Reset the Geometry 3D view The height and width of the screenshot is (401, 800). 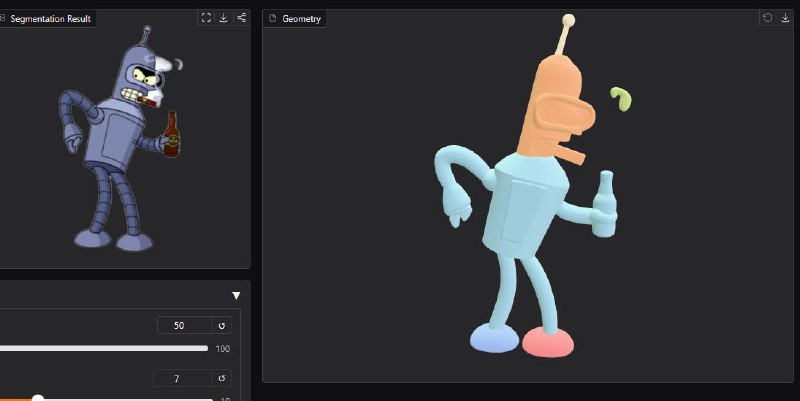[767, 18]
